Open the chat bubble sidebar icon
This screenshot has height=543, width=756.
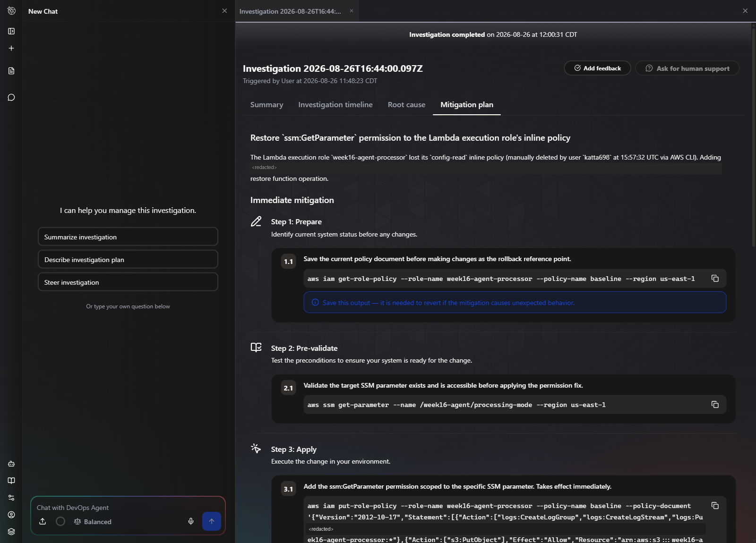point(11,97)
